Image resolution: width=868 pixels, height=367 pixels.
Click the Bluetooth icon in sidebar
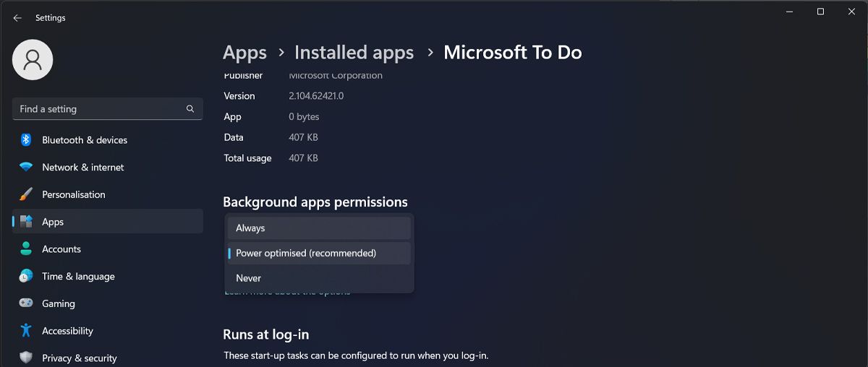(26, 140)
